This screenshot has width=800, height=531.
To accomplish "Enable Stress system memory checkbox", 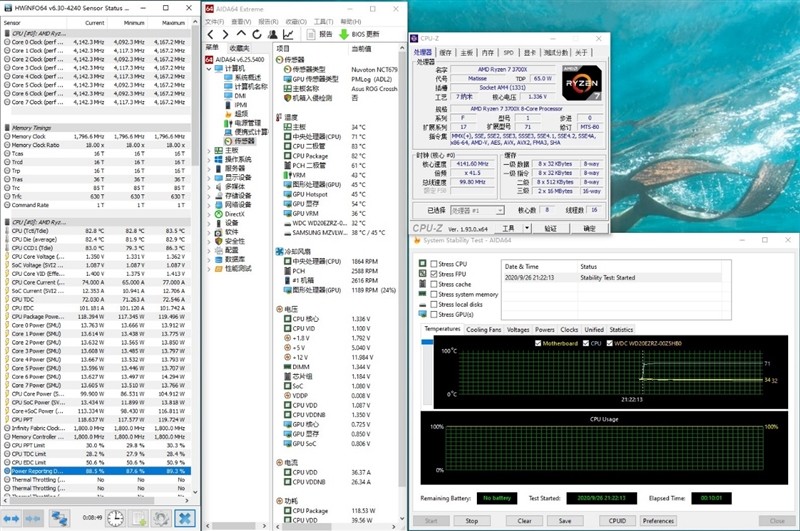I will tap(433, 294).
